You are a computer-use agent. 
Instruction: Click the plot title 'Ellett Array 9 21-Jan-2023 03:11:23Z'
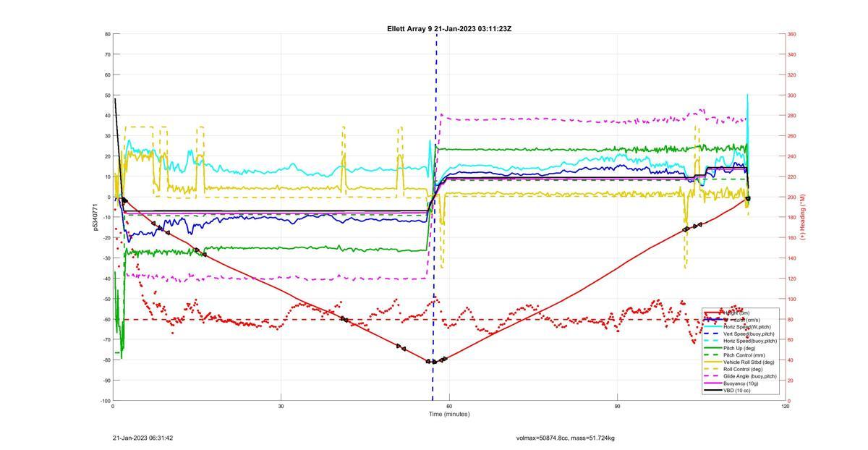coord(449,29)
